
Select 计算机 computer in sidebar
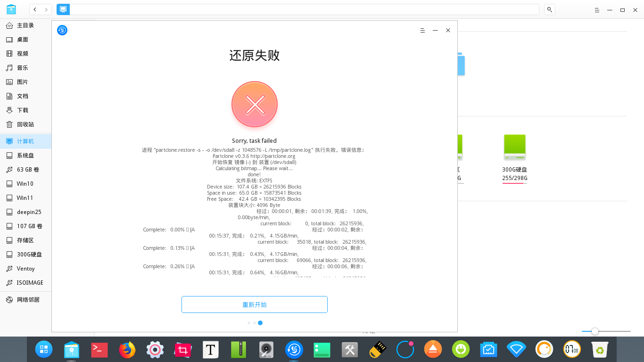coord(26,141)
